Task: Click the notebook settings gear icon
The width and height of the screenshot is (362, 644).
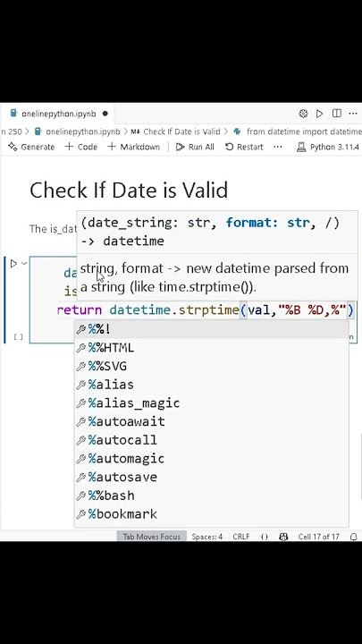Action: (x=303, y=114)
